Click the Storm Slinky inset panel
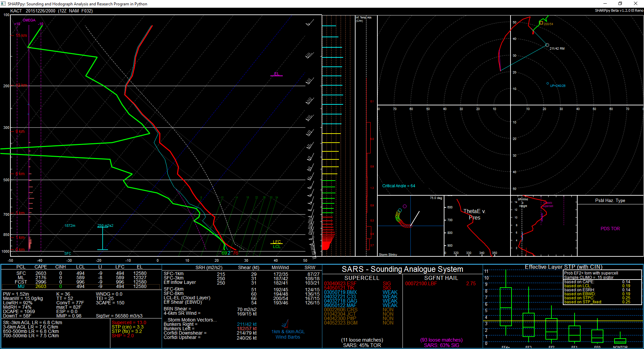Screen dimensions: 644x349 tap(411, 226)
